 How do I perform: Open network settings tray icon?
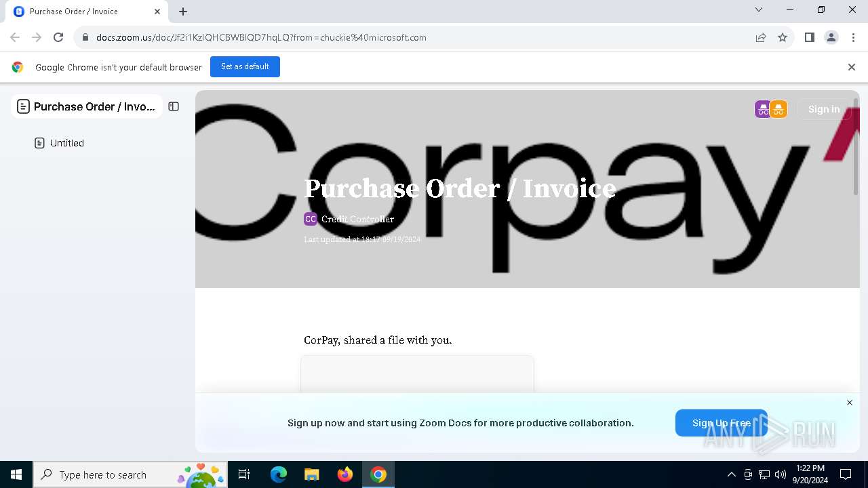[x=764, y=474]
